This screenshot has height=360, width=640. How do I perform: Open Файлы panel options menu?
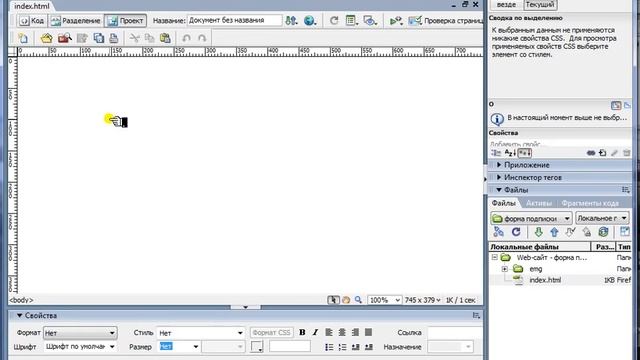pos(626,190)
